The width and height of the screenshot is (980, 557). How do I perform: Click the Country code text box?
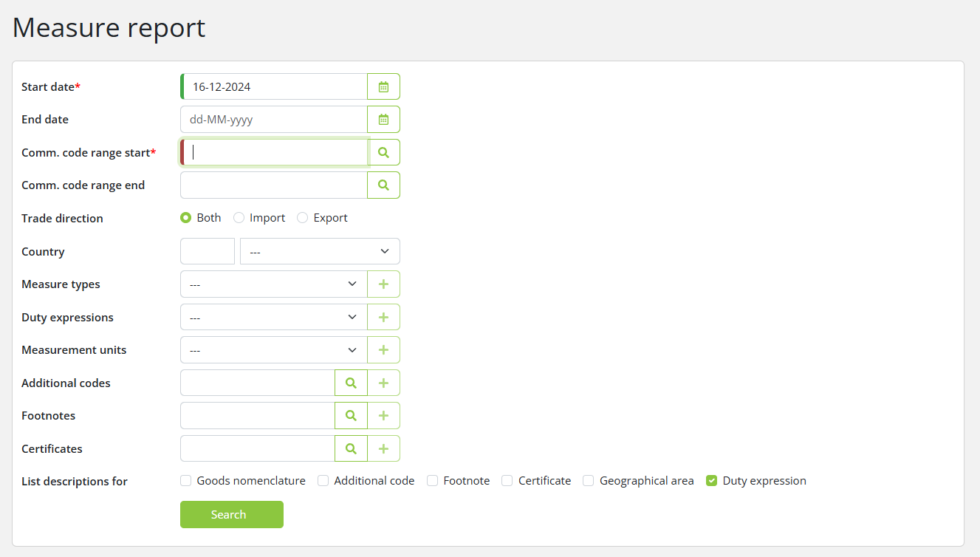click(x=208, y=251)
